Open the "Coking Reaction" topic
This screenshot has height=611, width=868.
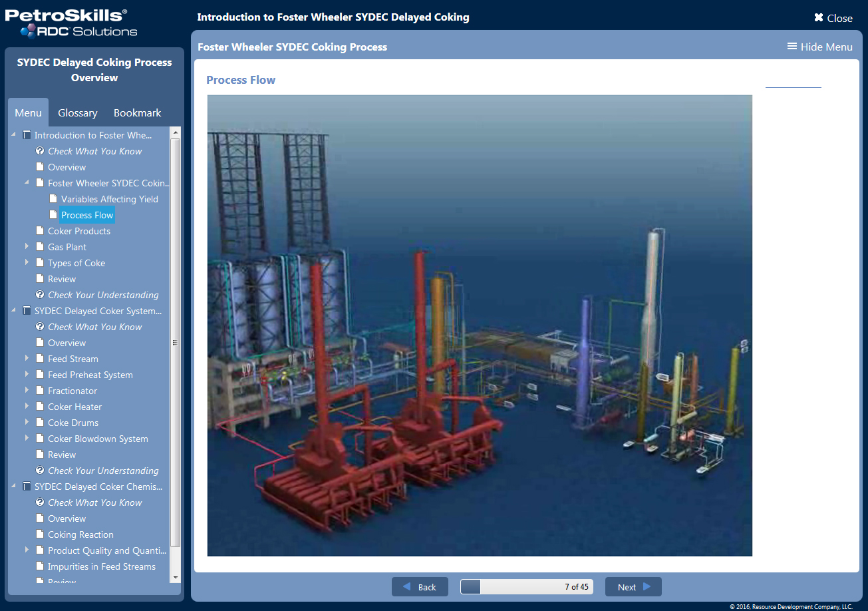[x=80, y=534]
